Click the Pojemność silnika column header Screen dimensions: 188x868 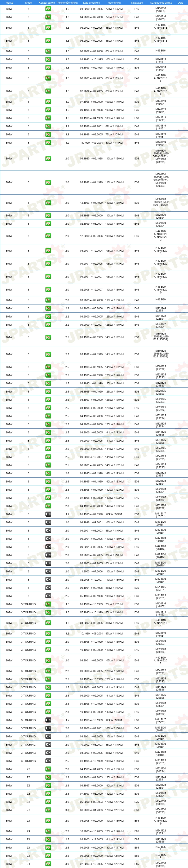click(67, 2)
